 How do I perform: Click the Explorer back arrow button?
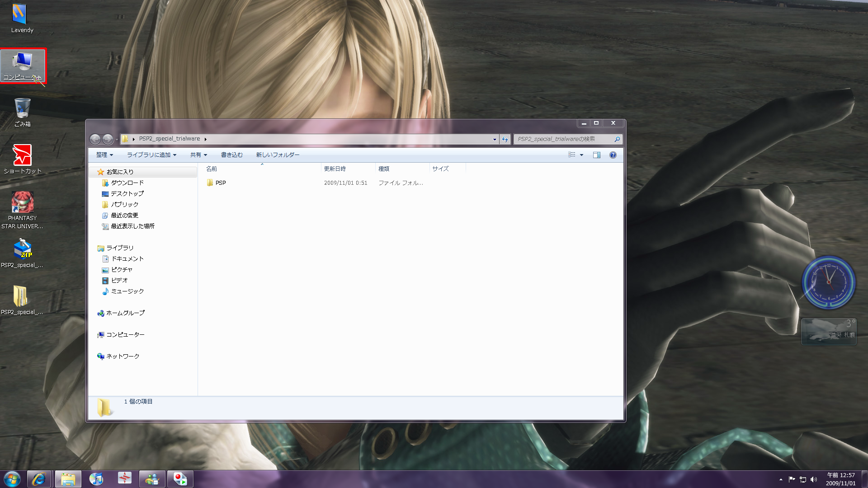click(95, 139)
